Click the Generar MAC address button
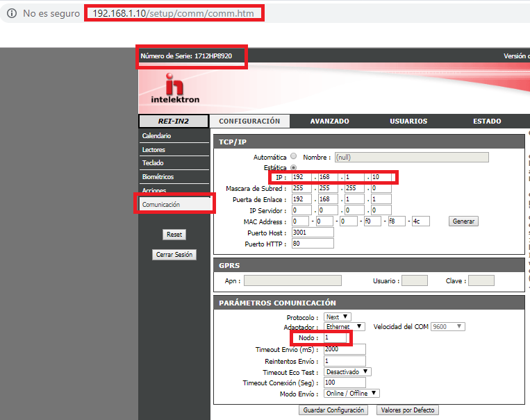Image resolution: width=530 pixels, height=420 pixels. pos(464,221)
